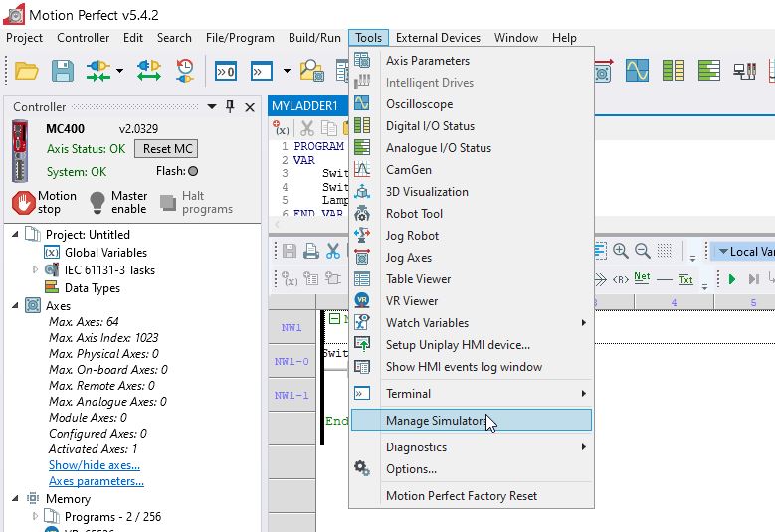Image resolution: width=775 pixels, height=532 pixels.
Task: Open VR Viewer menu item
Action: tap(472, 301)
